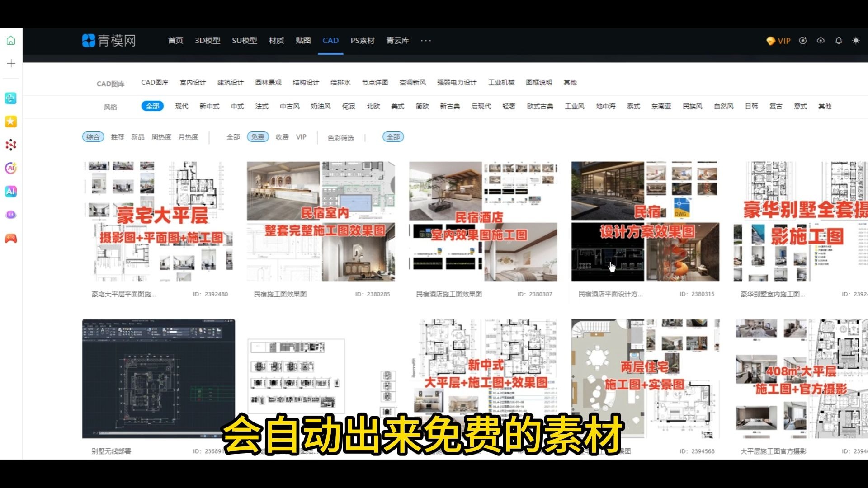Open the 民宿 设计方案效果图 thumbnail
Viewport: 868px width, 488px height.
point(646,221)
